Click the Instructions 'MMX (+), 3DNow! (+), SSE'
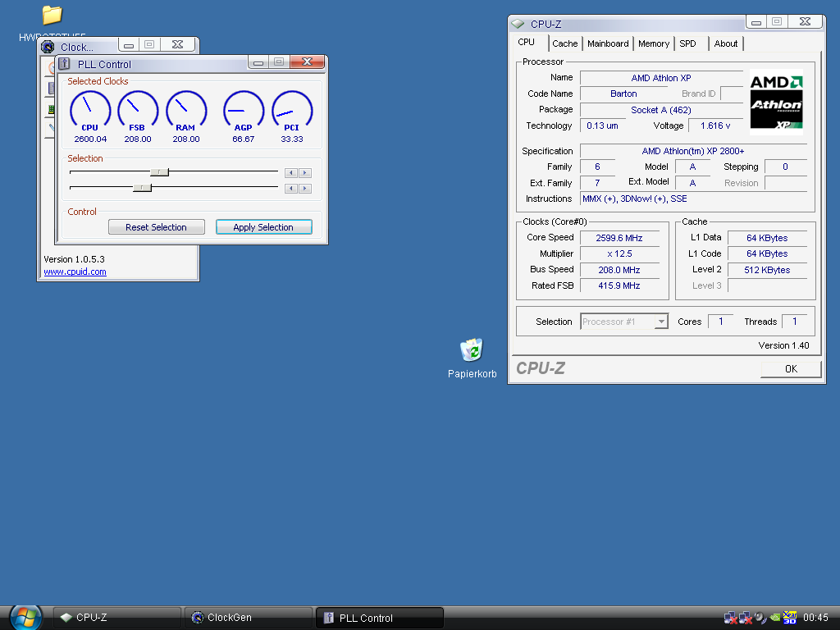 coord(693,199)
